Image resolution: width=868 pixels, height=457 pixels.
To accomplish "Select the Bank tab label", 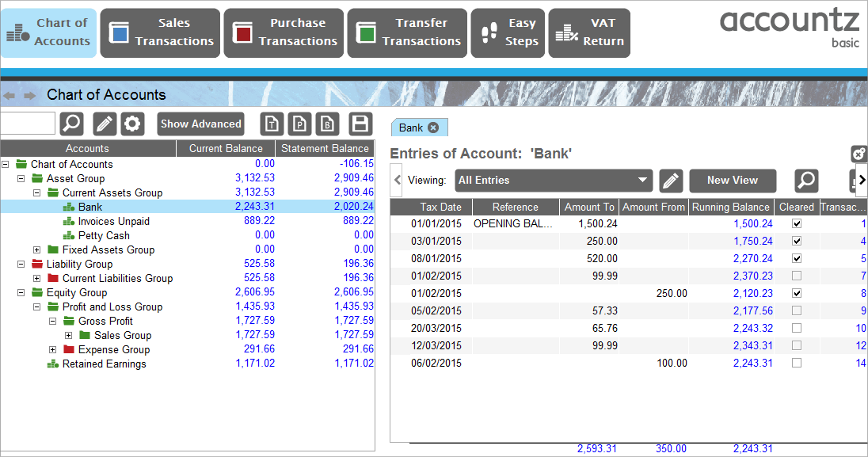I will point(411,128).
